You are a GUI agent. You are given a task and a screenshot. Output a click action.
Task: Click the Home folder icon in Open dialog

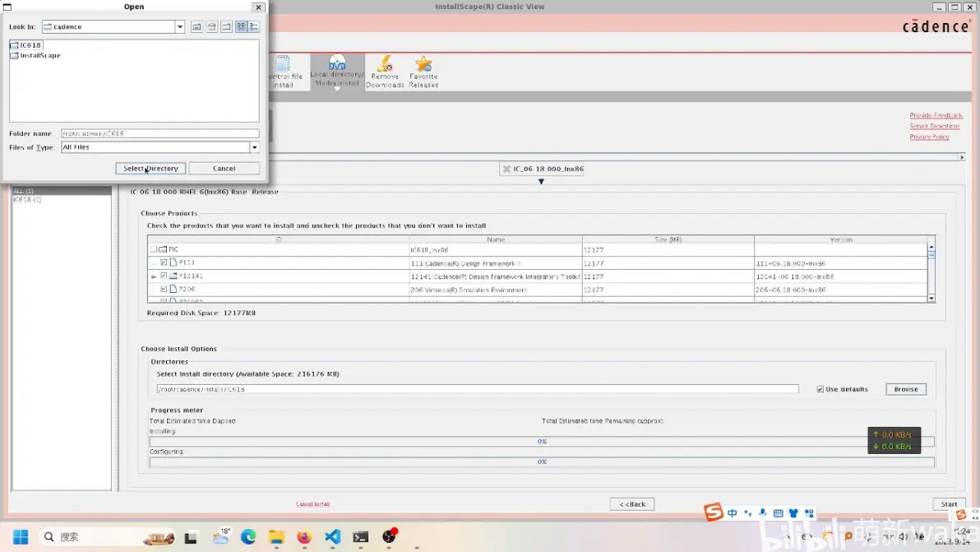pos(211,27)
